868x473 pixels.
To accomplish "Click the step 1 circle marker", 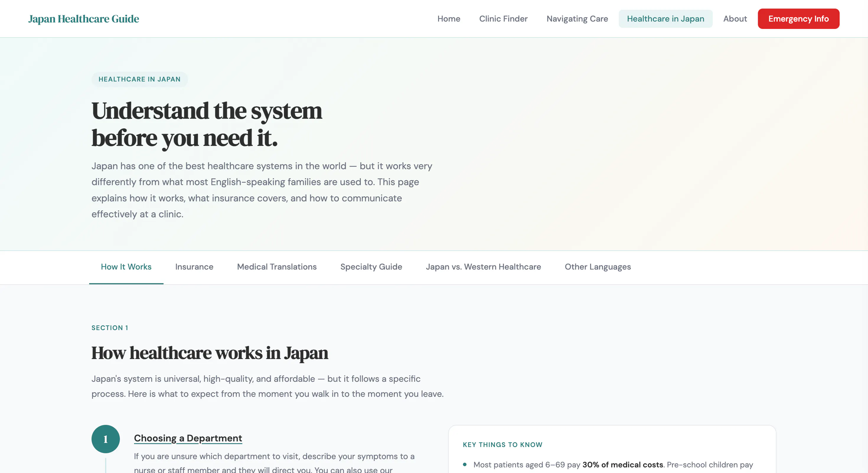I will pyautogui.click(x=105, y=439).
